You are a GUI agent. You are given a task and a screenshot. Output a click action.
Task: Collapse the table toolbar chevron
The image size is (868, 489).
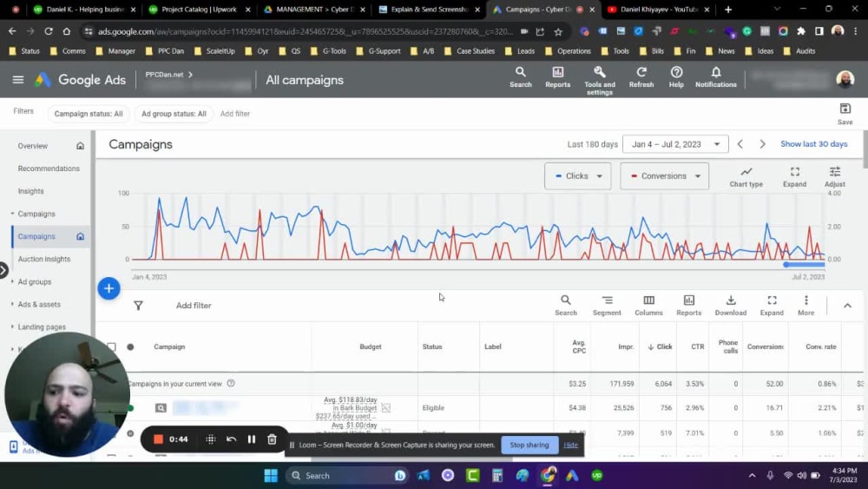(847, 305)
